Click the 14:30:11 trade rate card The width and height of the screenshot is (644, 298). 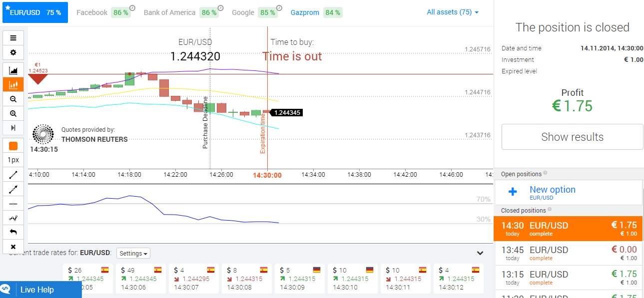click(x=406, y=279)
